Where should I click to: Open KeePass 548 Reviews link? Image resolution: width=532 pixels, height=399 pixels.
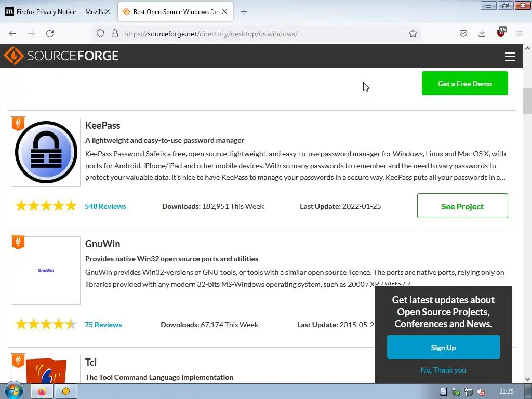[105, 206]
